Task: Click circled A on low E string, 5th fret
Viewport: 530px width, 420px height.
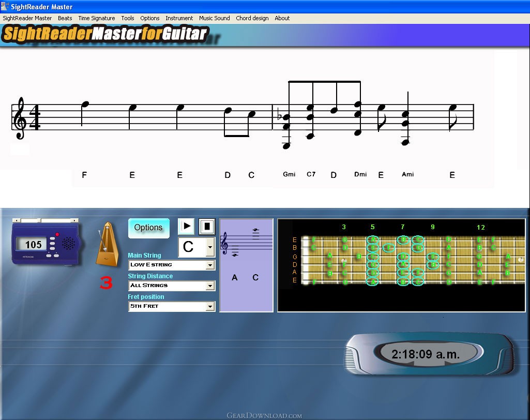Action: click(x=373, y=281)
